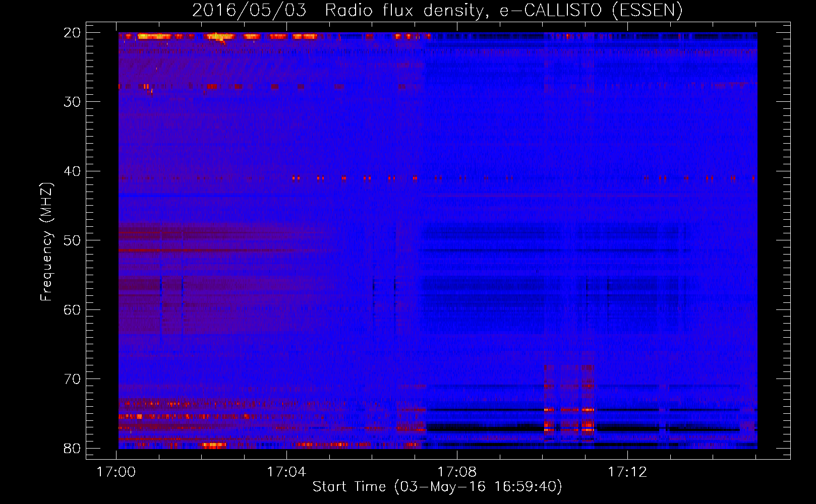This screenshot has width=816, height=504.
Task: Click the '17:00' time tick label
Action: click(116, 472)
